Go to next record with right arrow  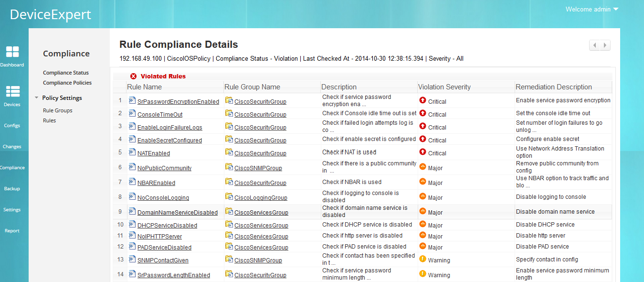[605, 45]
